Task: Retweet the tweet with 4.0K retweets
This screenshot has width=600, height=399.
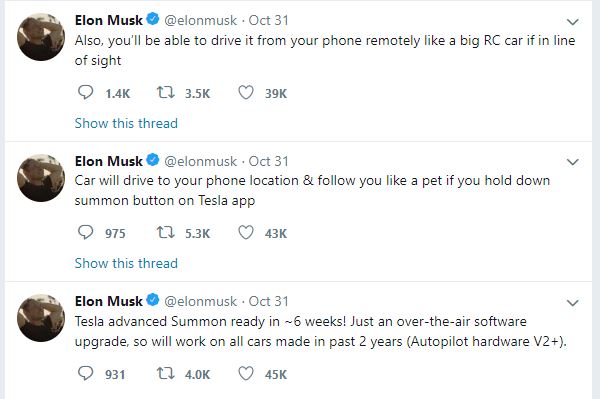Action: (166, 373)
